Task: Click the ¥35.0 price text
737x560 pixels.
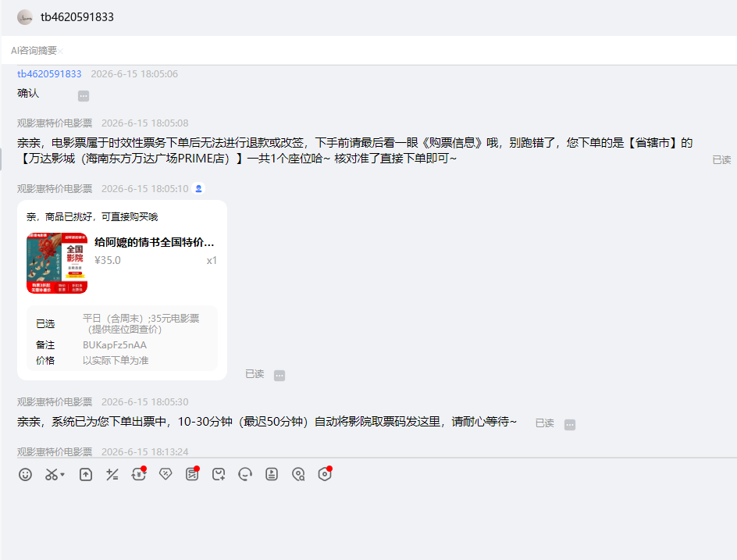Action: [108, 261]
